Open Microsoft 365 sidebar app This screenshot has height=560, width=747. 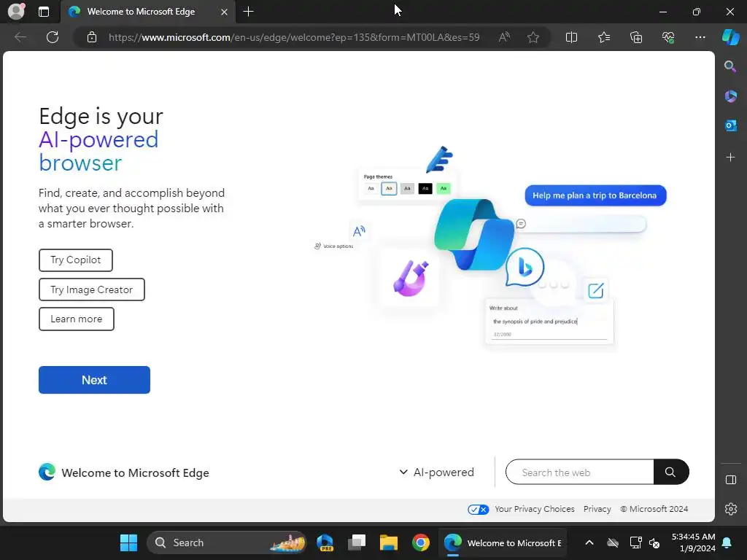point(730,96)
